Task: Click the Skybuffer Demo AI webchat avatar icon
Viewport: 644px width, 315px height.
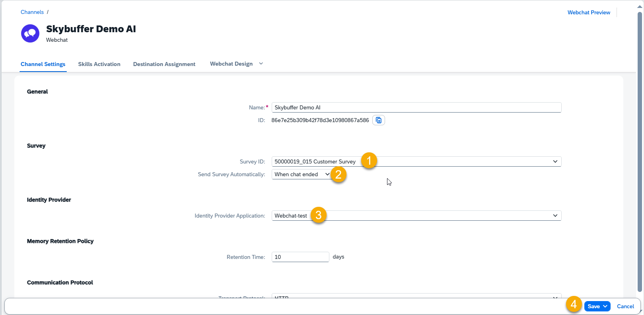Action: coord(30,33)
